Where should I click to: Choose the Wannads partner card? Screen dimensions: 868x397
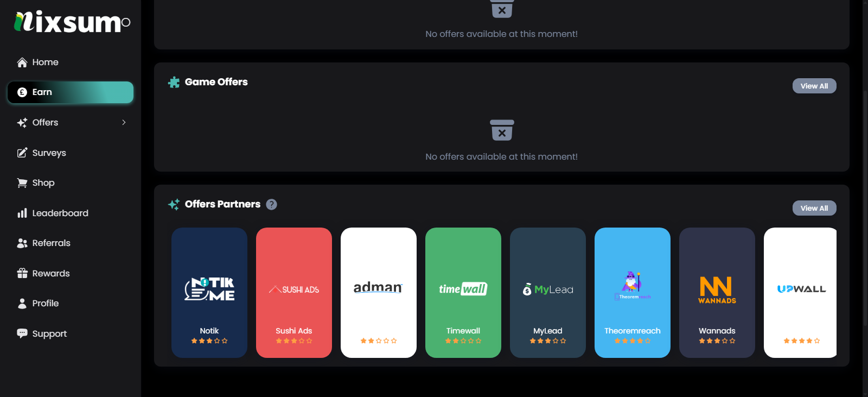[717, 293]
